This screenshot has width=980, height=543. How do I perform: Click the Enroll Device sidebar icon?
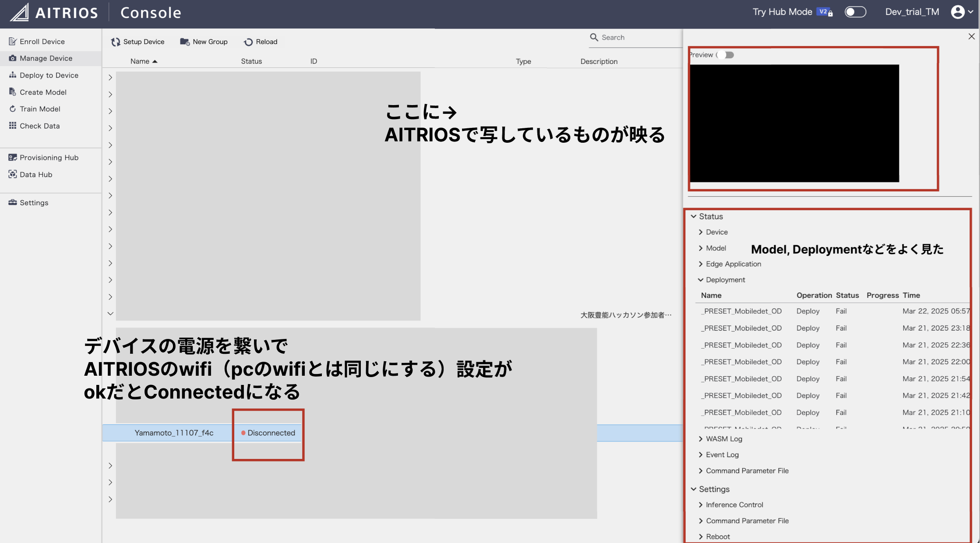coord(13,42)
